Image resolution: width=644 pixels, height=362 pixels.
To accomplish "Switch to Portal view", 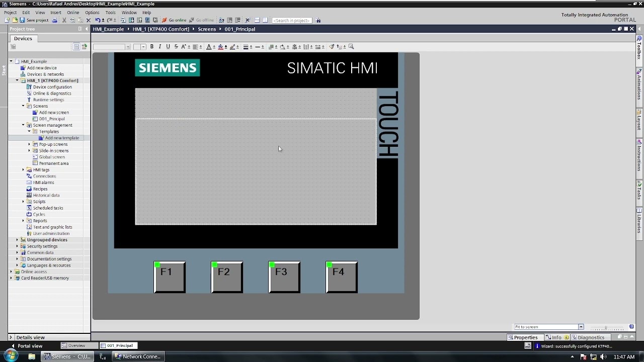I will (27, 346).
